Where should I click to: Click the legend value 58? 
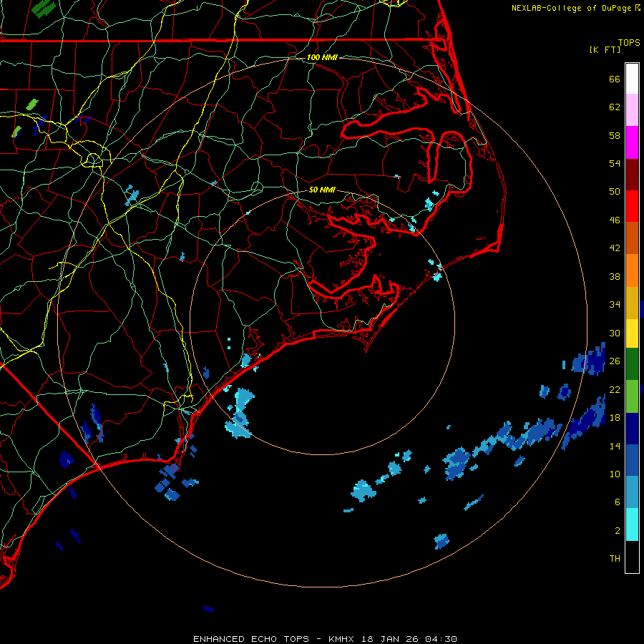click(x=615, y=135)
